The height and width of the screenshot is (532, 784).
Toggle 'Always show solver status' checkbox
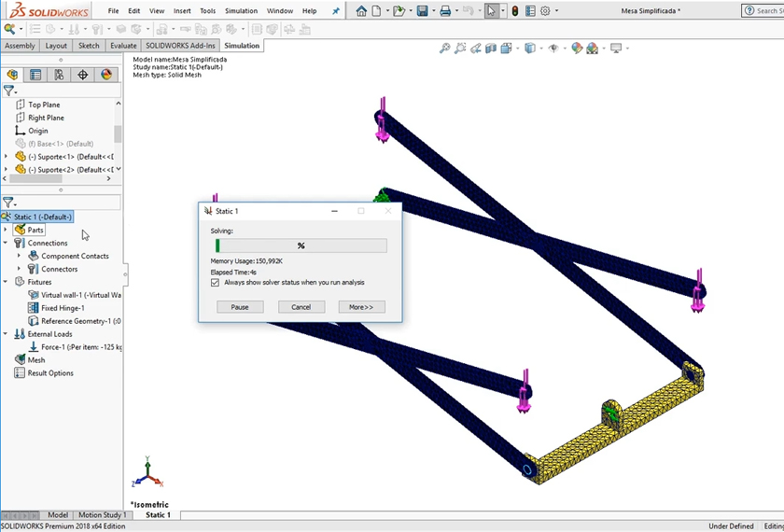(x=216, y=282)
